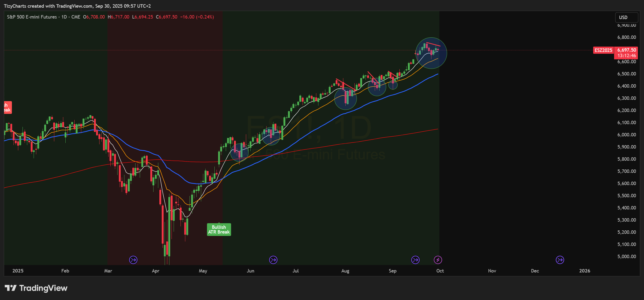Click the red 6,697.50 current price tag
Viewport: 644px width, 300px height.
[626, 50]
